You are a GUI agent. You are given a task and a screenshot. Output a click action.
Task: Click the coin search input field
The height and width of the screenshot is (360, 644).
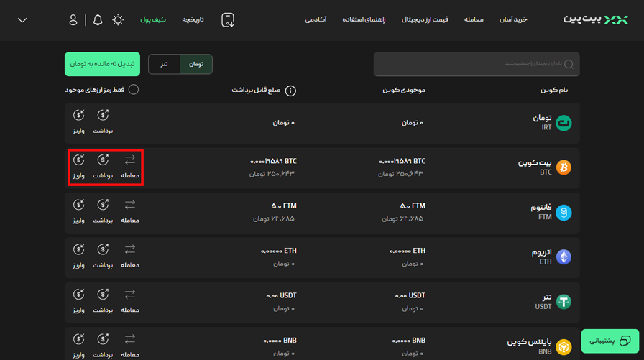[477, 64]
